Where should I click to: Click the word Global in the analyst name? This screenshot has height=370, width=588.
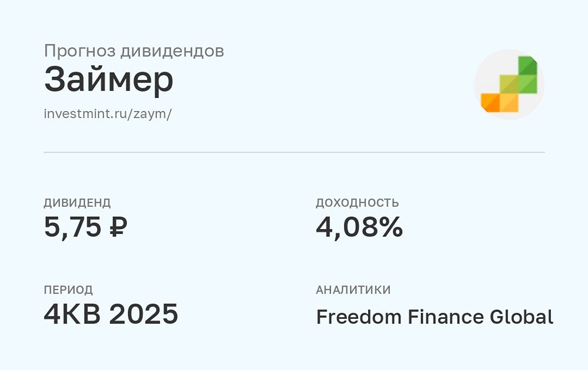point(522,317)
